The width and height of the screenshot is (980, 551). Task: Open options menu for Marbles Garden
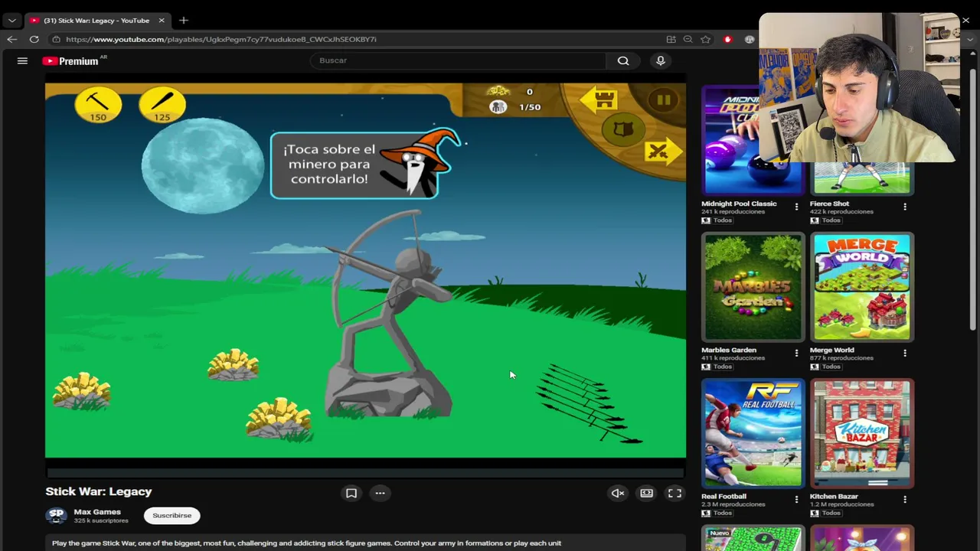pyautogui.click(x=796, y=353)
